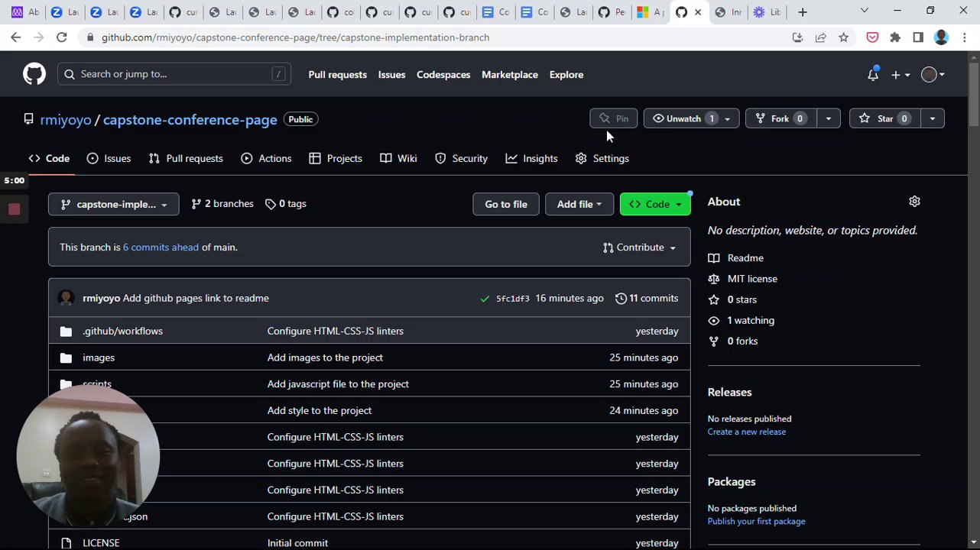
Task: Open the rmiyoyo profile link
Action: pos(66,120)
